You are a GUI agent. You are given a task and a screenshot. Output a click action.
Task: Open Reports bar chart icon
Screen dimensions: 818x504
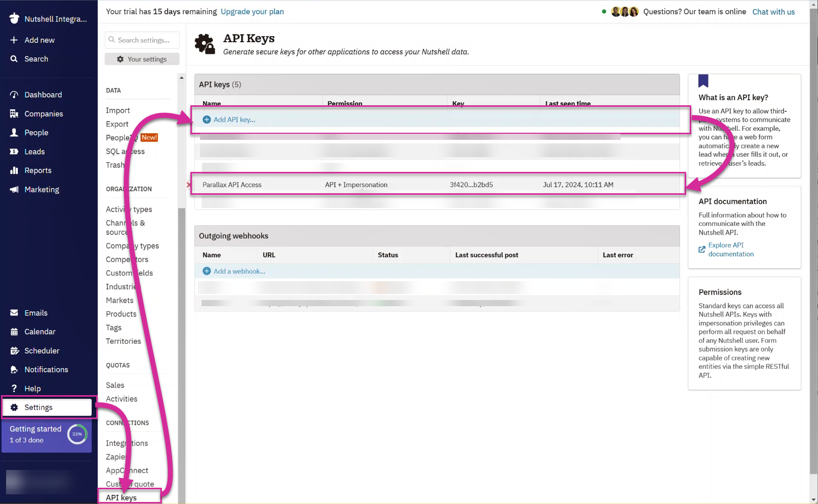tap(14, 170)
